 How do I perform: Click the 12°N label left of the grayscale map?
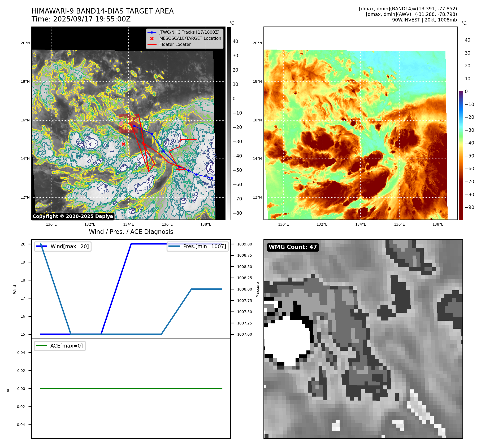pos(25,197)
